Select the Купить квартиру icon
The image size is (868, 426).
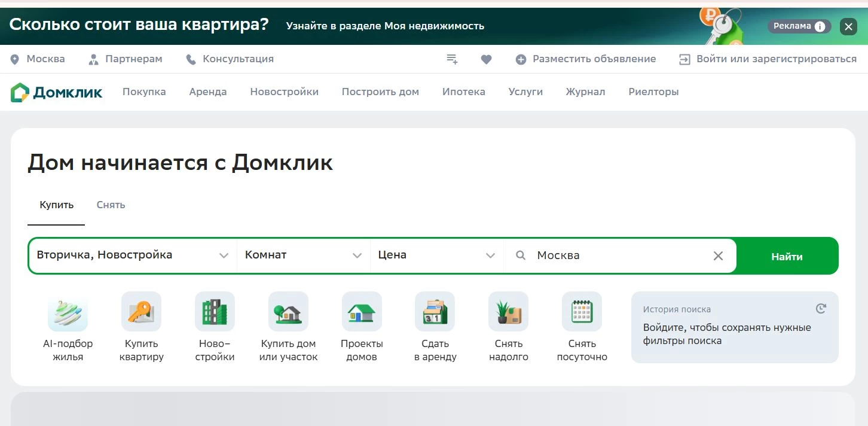pyautogui.click(x=141, y=311)
